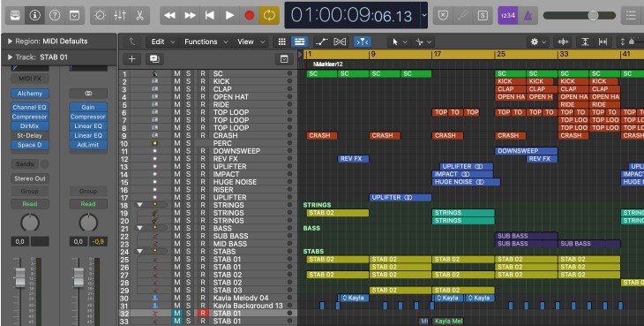The height and width of the screenshot is (326, 644).
Task: Open the AdLimit plugin slot
Action: (88, 145)
